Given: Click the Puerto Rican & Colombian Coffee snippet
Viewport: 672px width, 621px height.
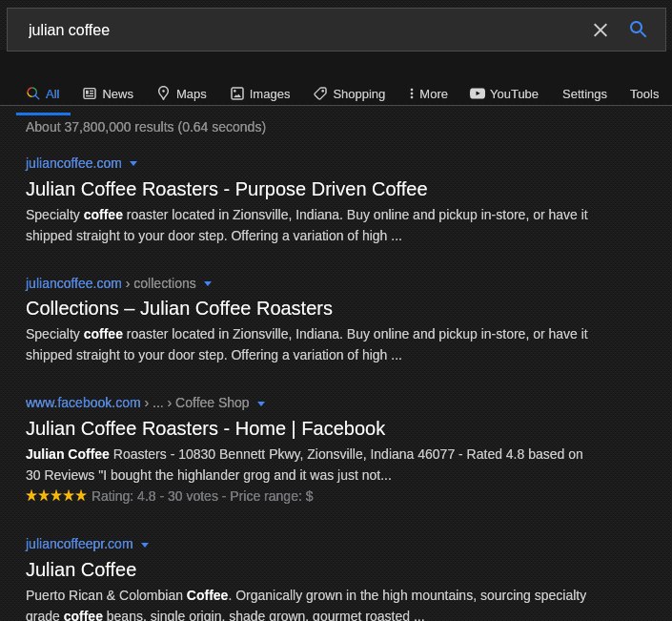Looking at the screenshot, I should 306,606.
